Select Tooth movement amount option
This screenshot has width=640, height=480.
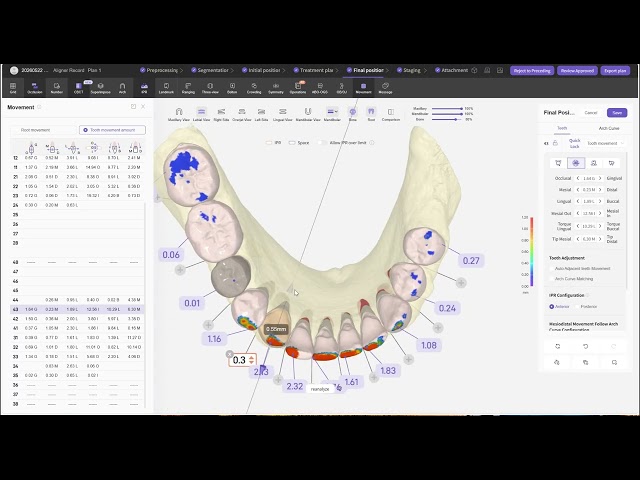tap(112, 130)
